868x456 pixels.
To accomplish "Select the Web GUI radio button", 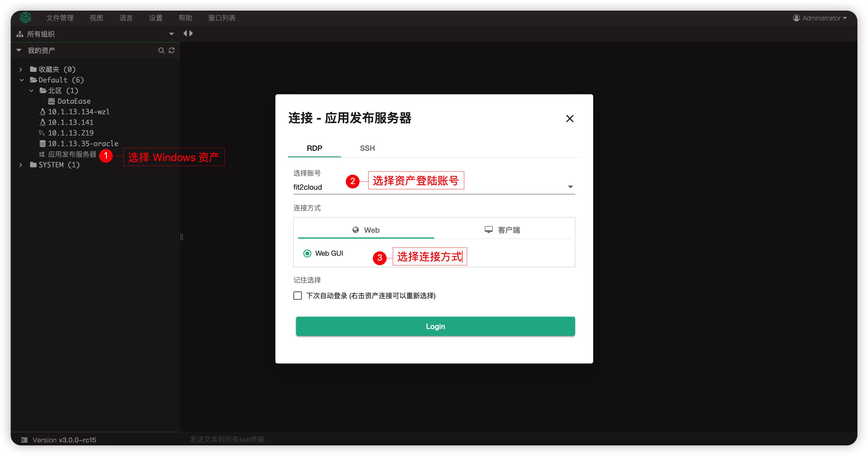I will [307, 253].
